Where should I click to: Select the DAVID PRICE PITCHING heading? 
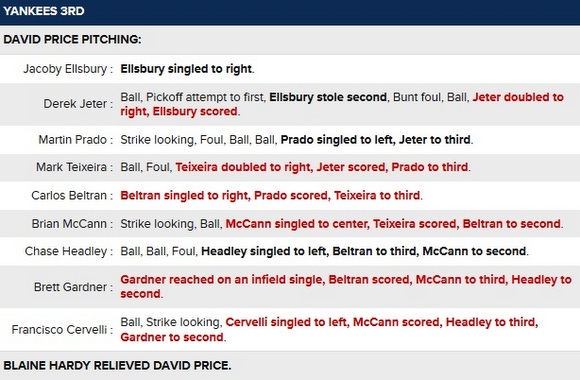tap(72, 39)
